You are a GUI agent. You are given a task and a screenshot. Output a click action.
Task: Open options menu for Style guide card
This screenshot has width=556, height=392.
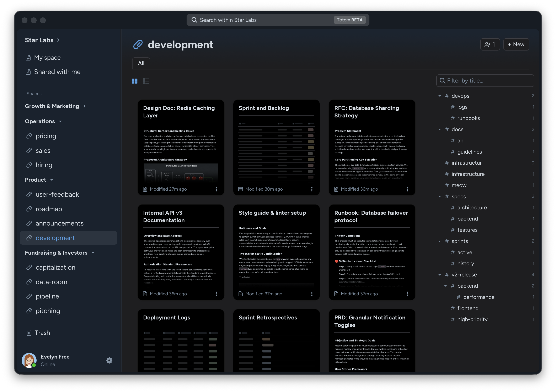point(312,294)
